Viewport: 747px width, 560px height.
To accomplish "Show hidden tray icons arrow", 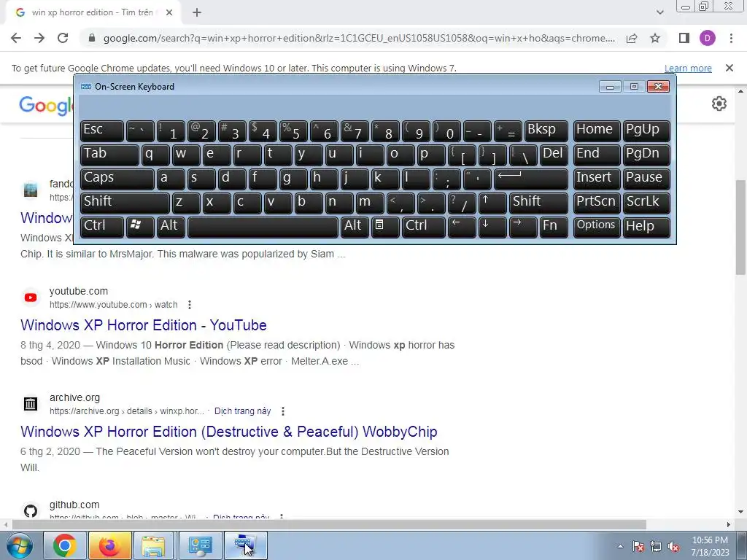I will [620, 546].
